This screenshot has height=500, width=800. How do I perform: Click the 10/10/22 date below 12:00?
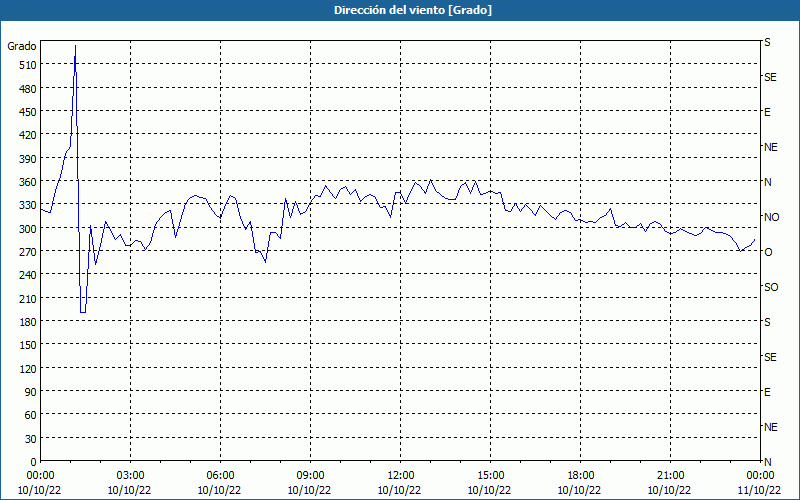click(x=399, y=490)
